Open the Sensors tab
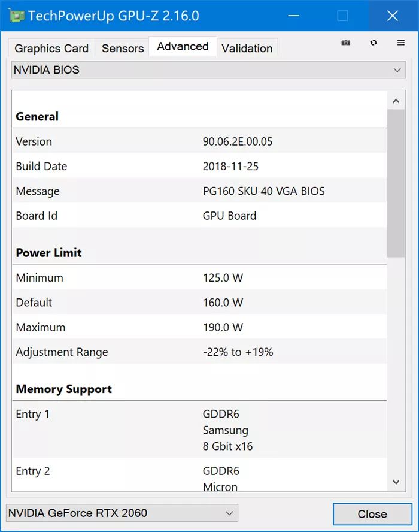The image size is (419, 532). coord(123,49)
